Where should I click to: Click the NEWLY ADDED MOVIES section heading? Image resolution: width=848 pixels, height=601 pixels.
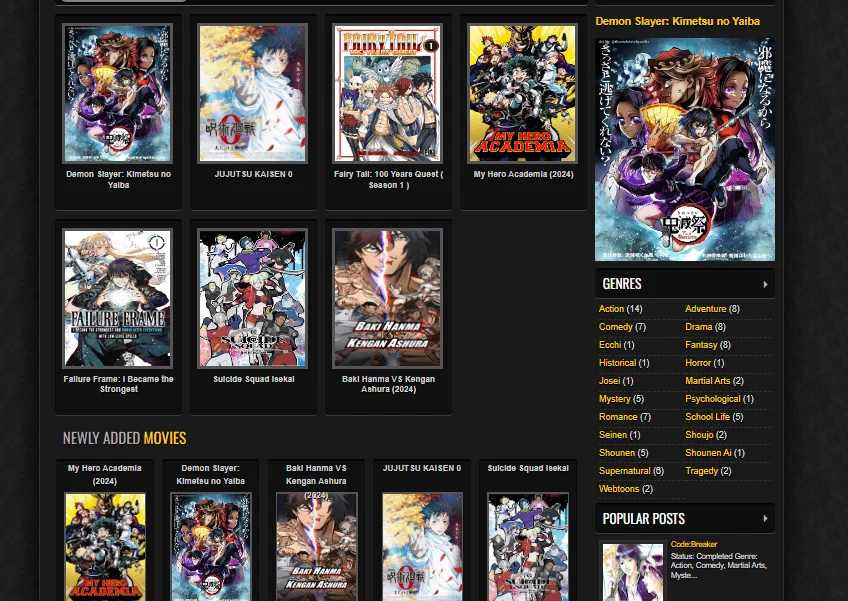coord(124,438)
